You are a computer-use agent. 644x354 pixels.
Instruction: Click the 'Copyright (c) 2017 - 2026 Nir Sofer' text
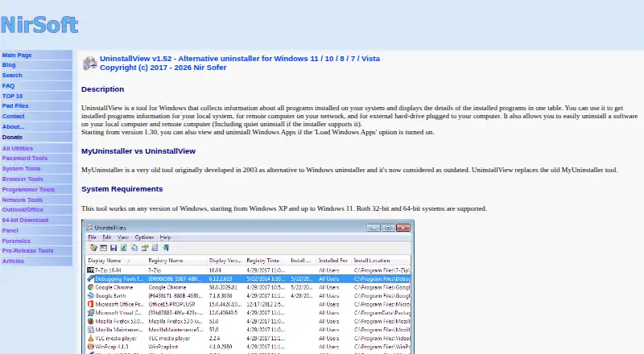tap(163, 68)
